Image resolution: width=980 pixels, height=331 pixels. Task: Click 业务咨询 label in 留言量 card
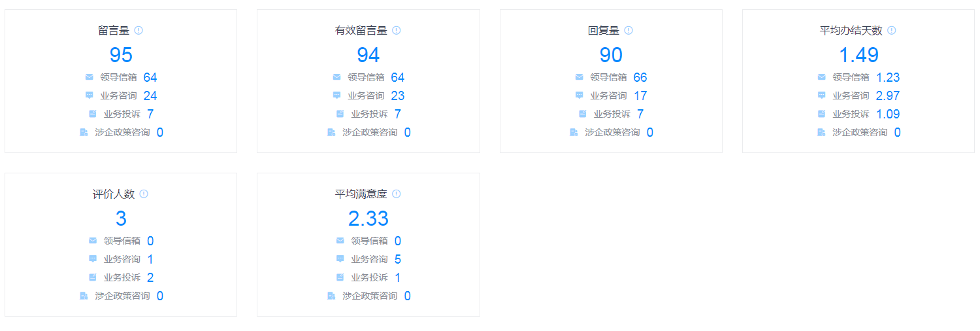tap(118, 96)
